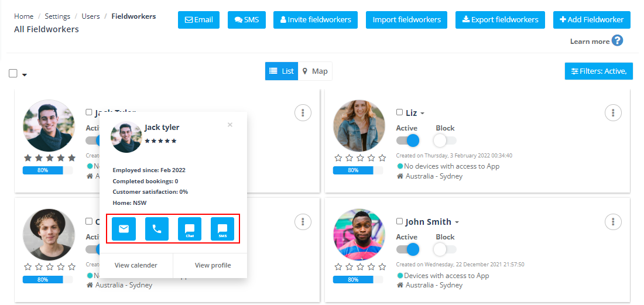Open View calender in popup
644x305 pixels.
[x=136, y=265]
